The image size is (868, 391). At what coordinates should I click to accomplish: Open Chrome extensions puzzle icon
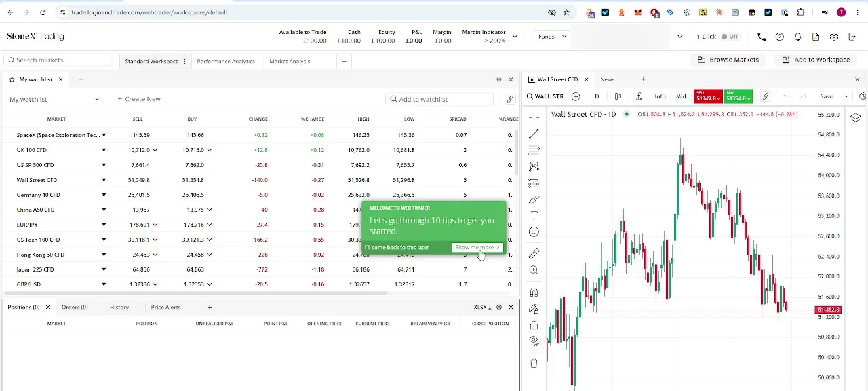pyautogui.click(x=801, y=12)
